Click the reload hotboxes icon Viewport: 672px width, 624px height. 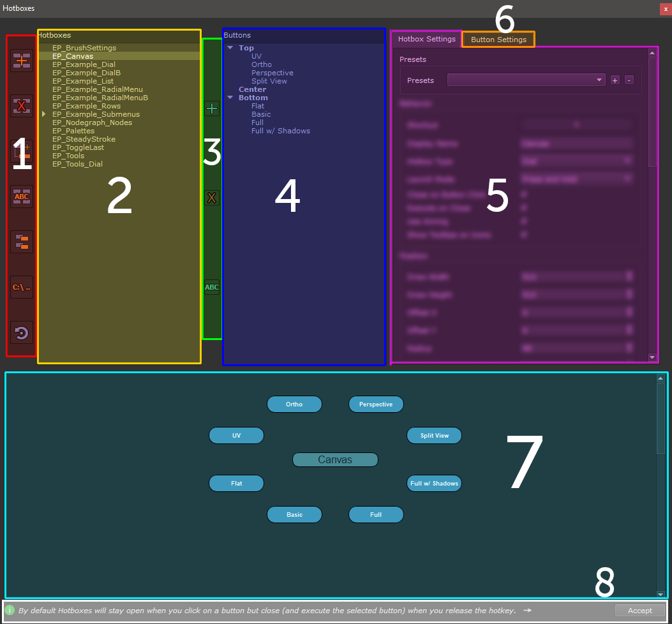[x=22, y=332]
